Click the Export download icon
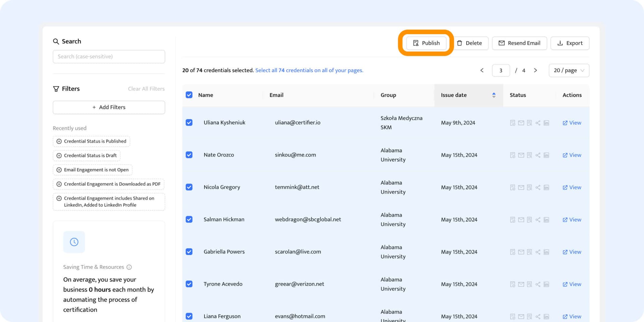The height and width of the screenshot is (322, 644). tap(560, 43)
